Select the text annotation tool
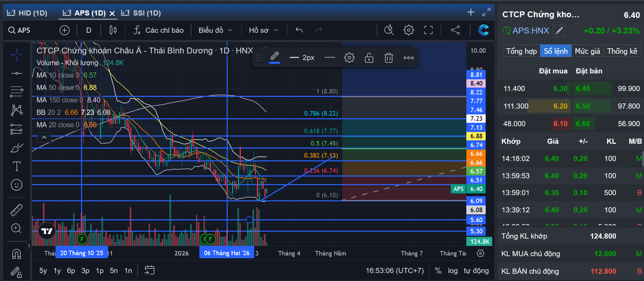 click(x=17, y=166)
